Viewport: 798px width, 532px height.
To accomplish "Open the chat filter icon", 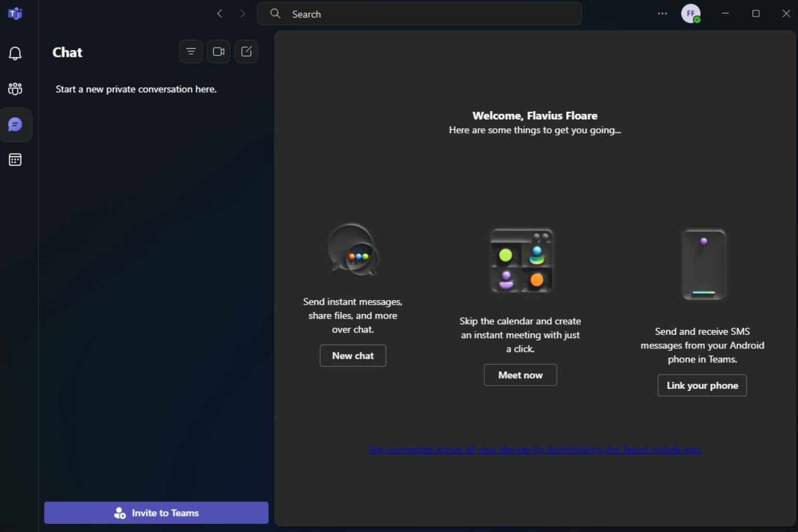I will (191, 51).
